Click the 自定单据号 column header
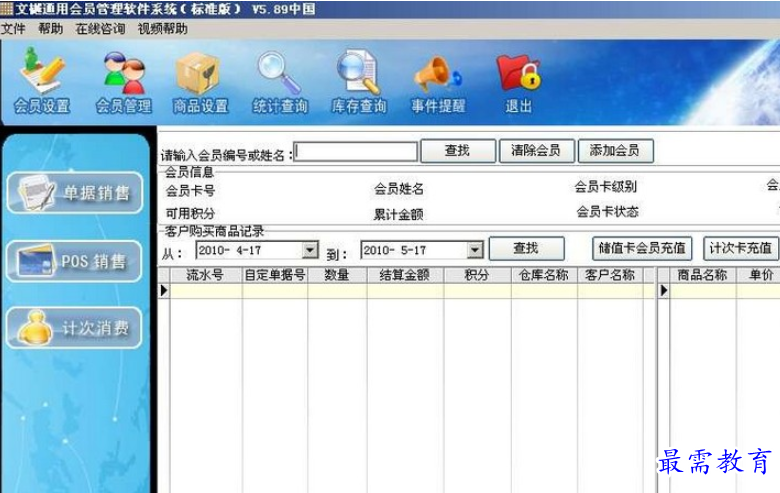780x493 pixels. point(275,275)
